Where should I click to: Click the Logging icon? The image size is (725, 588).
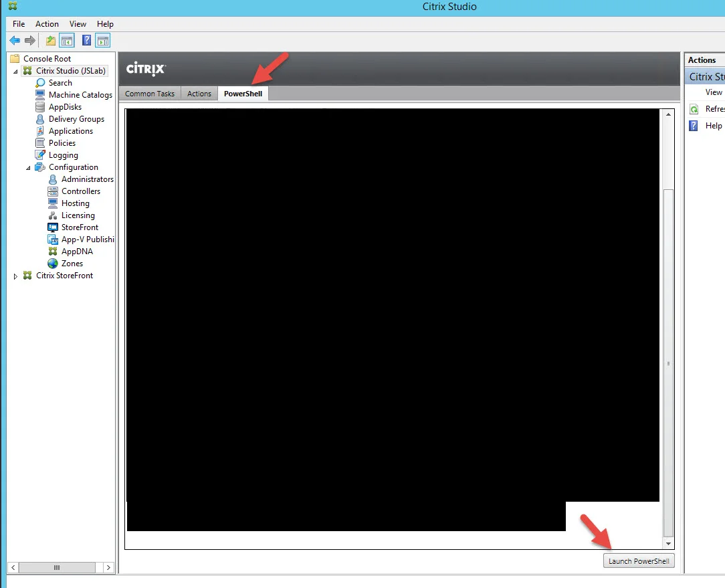(40, 155)
